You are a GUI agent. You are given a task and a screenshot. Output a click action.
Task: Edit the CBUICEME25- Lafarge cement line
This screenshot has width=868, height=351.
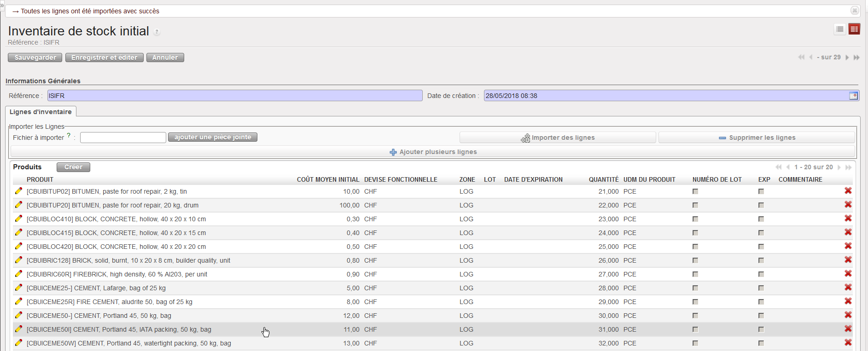click(18, 288)
